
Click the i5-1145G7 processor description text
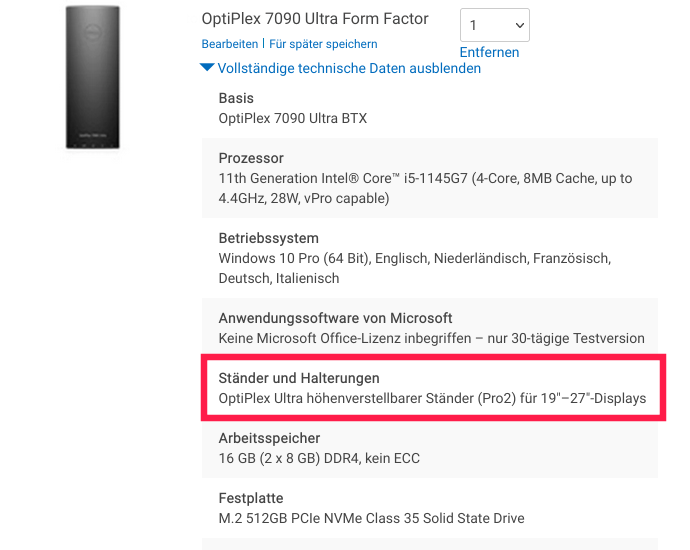tap(425, 188)
